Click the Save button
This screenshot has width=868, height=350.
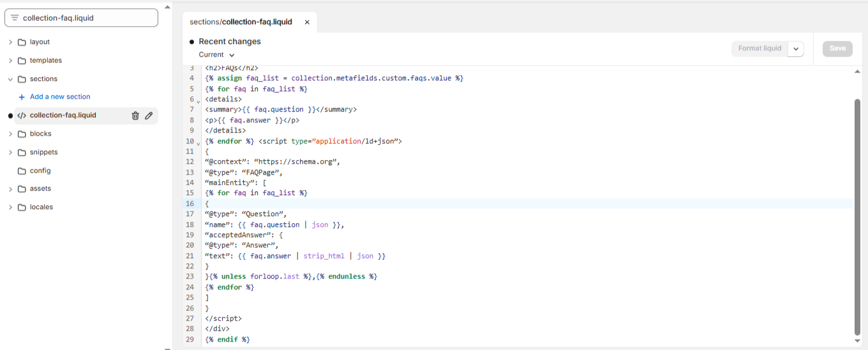[x=837, y=48]
